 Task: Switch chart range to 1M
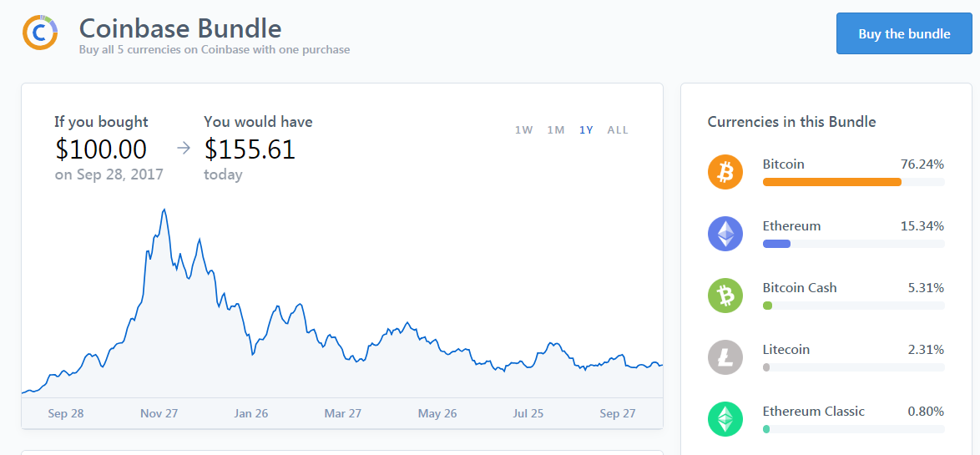556,130
